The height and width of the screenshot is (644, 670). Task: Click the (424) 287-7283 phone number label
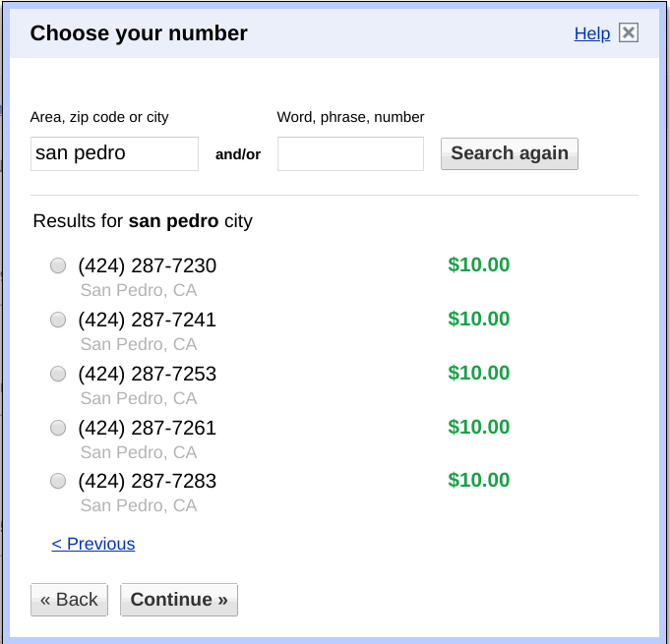[147, 482]
